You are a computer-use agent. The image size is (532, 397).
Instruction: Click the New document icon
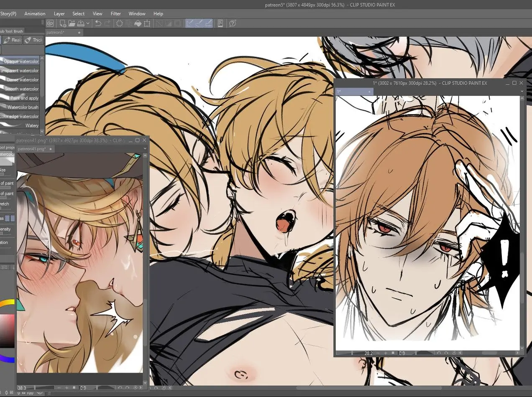[x=63, y=23]
